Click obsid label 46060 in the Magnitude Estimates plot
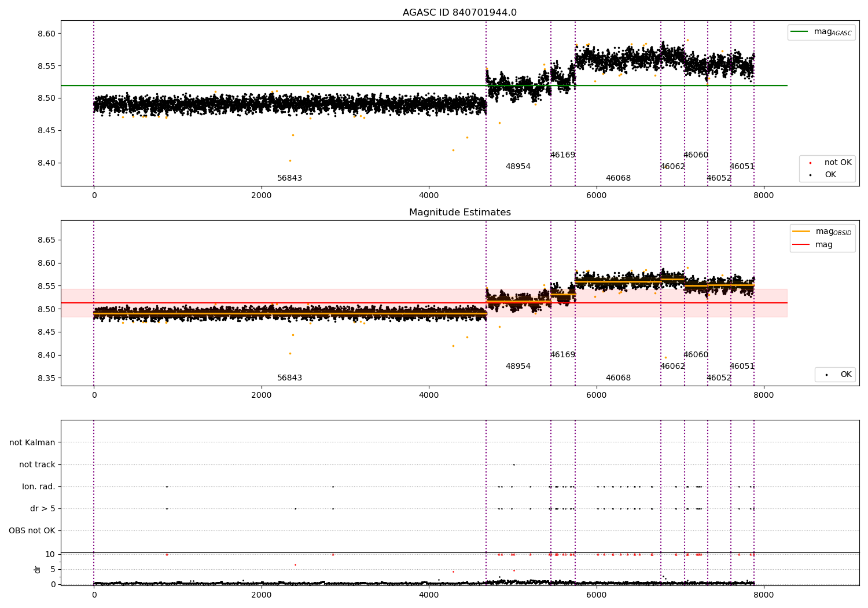The width and height of the screenshot is (868, 608). [696, 355]
